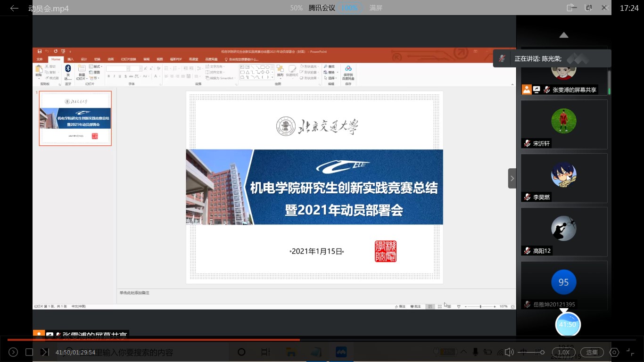Image resolution: width=644 pixels, height=362 pixels.
Task: Select the slide 1 thumbnail
Action: (x=75, y=118)
